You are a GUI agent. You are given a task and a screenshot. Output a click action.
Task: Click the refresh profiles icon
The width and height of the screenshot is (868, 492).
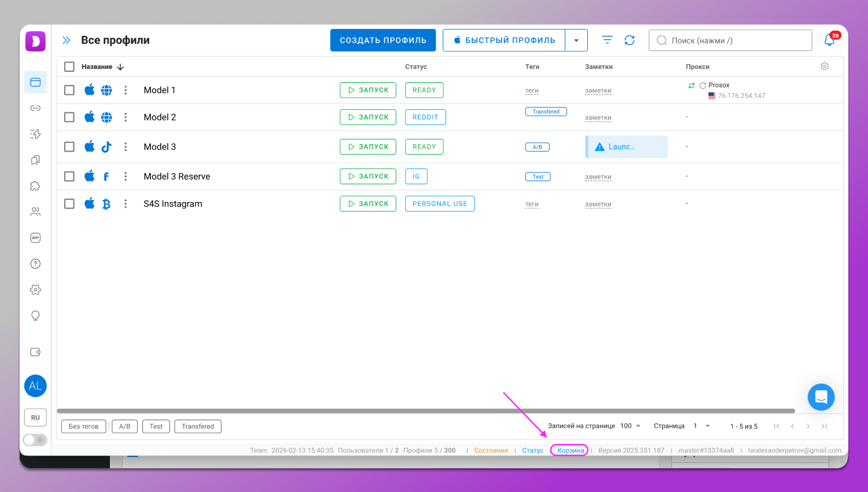tap(630, 40)
